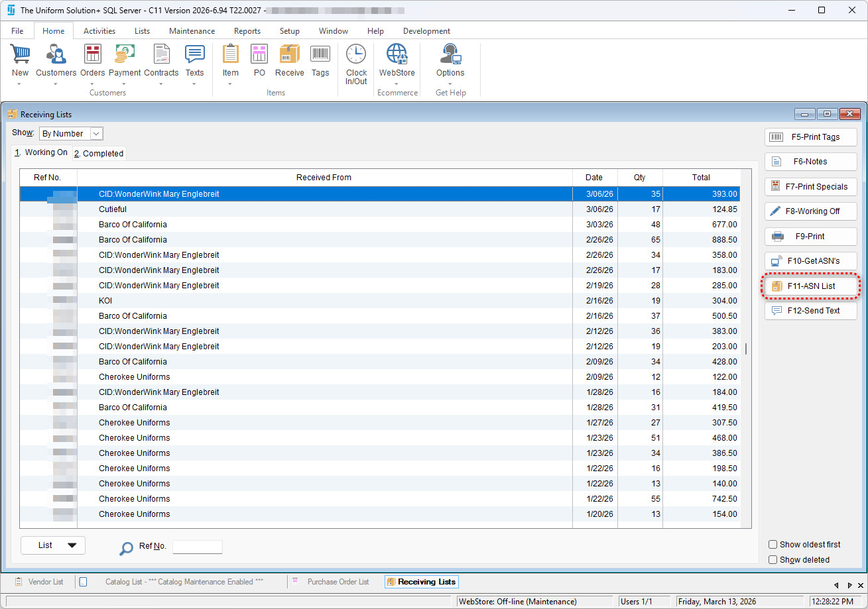Click the F11-ASN List button

coord(810,286)
